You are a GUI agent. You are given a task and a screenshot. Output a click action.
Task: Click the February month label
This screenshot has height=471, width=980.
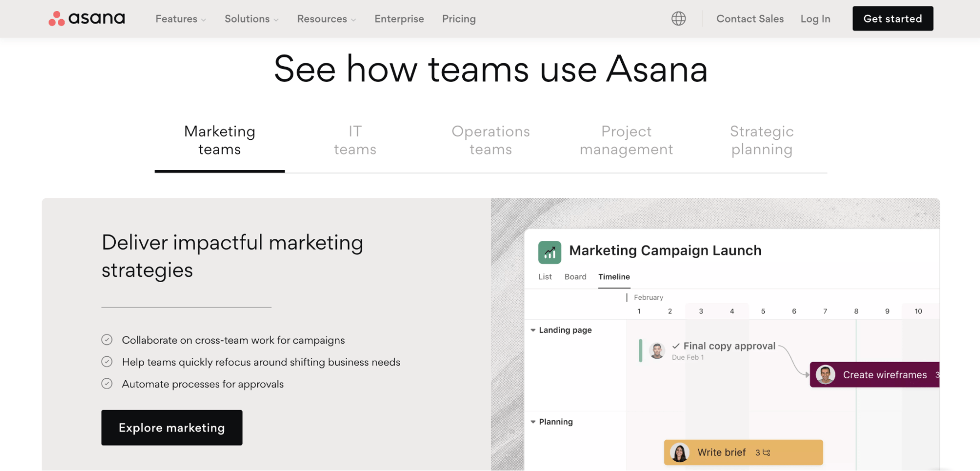[648, 297]
